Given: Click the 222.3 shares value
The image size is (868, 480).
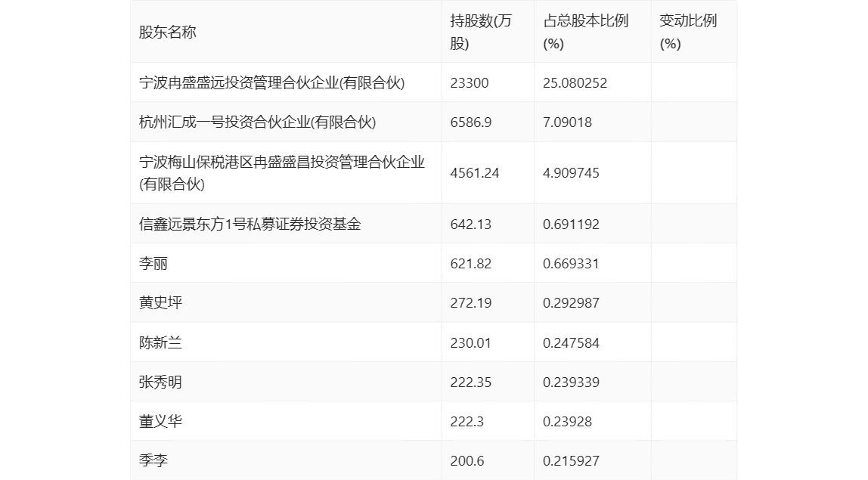Looking at the screenshot, I should point(467,421).
